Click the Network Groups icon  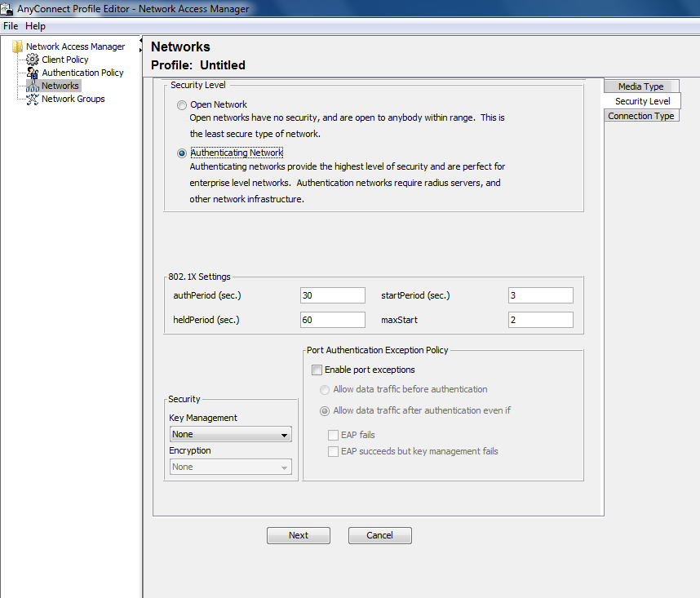point(32,99)
